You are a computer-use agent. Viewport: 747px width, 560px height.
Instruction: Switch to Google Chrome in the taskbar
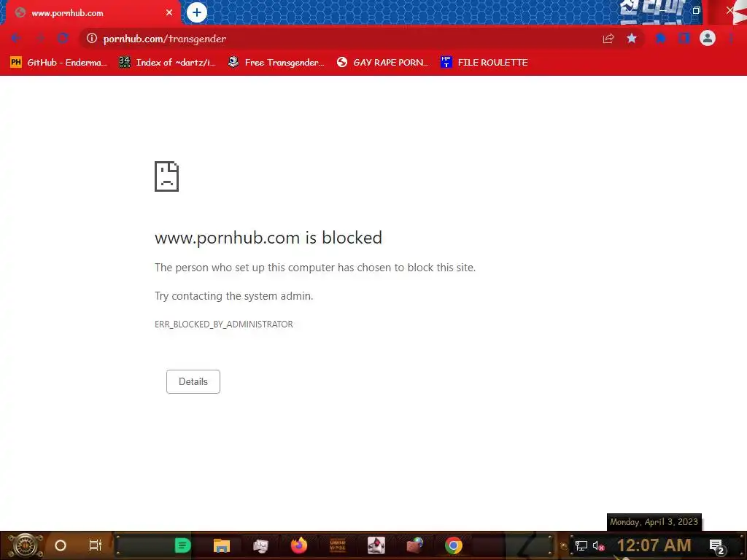point(454,545)
